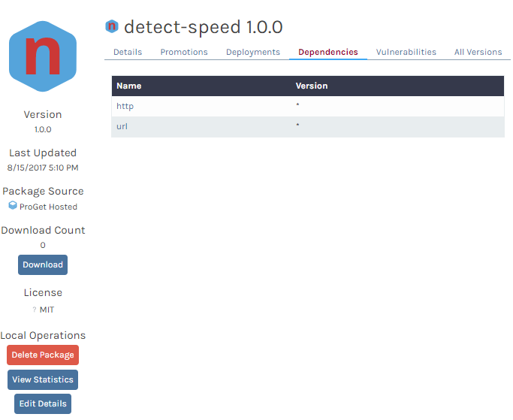Go to the Deployments tab
513x420 pixels.
[x=253, y=52]
